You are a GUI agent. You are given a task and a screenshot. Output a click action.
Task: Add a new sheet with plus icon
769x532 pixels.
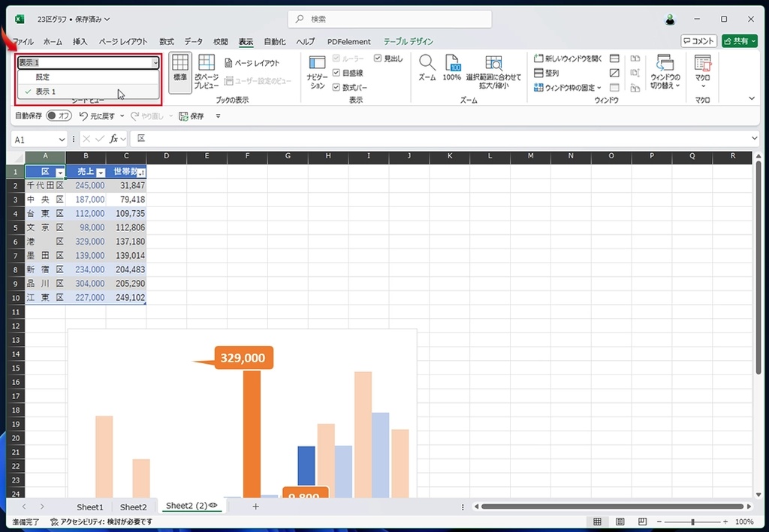click(x=255, y=506)
